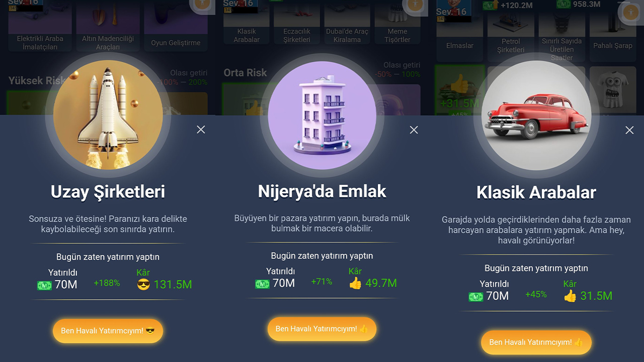The width and height of the screenshot is (644, 362).
Task: Confirm Ben Havalı Yatırımcıyım under Klasik Arabalar
Action: tap(536, 342)
